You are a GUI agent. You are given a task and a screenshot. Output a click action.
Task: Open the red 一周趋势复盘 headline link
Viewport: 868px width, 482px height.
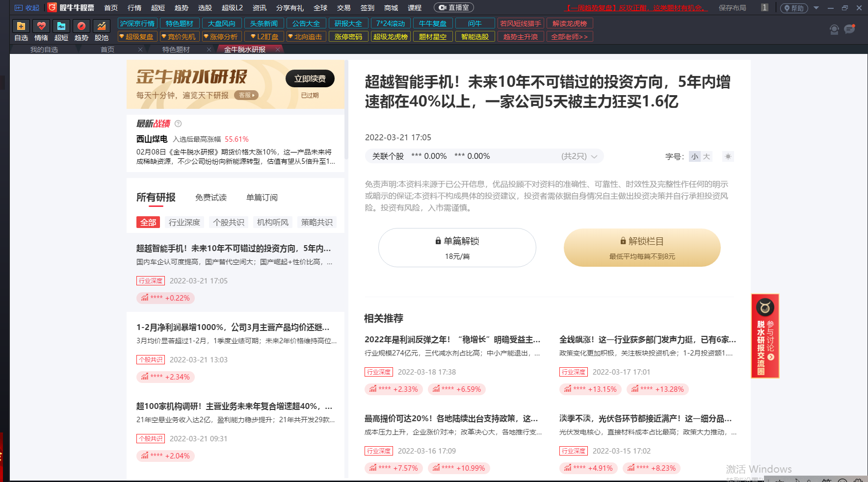[637, 8]
